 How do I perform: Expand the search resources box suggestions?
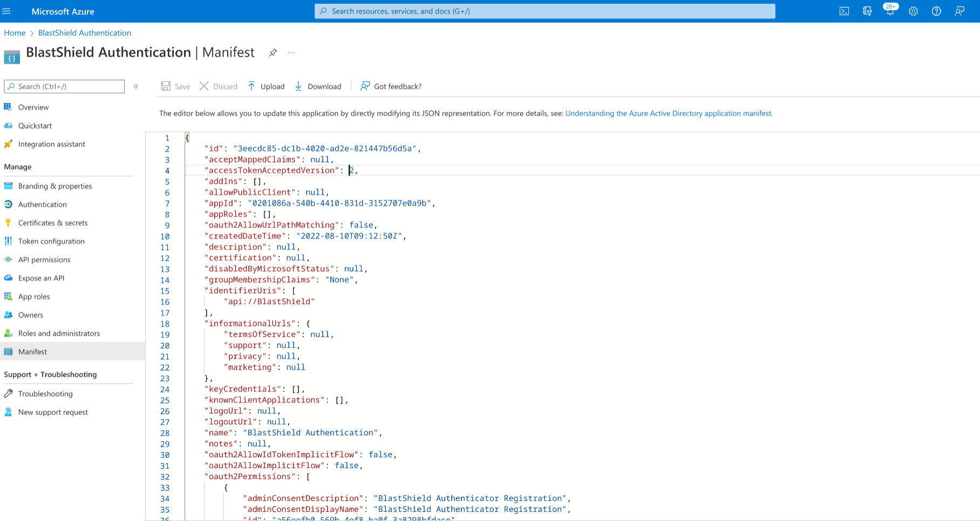(x=545, y=11)
